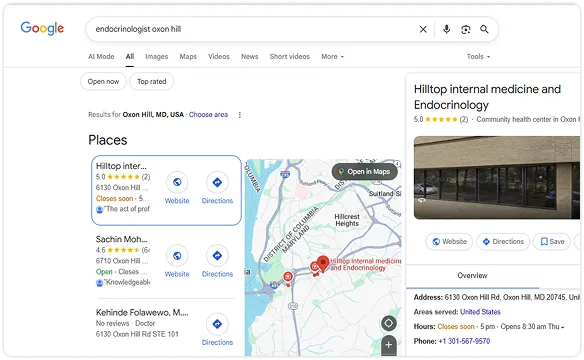Start voice search with the microphone icon
The width and height of the screenshot is (584, 360).
pos(447,29)
